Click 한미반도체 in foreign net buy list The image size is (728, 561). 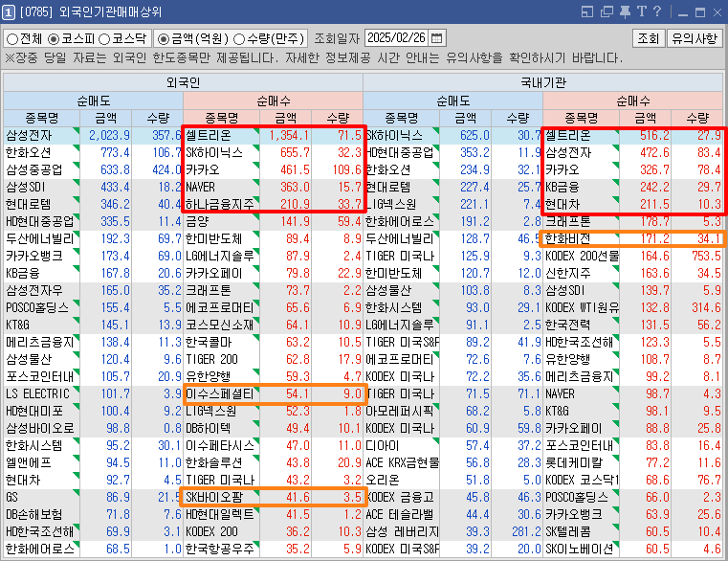(x=213, y=238)
